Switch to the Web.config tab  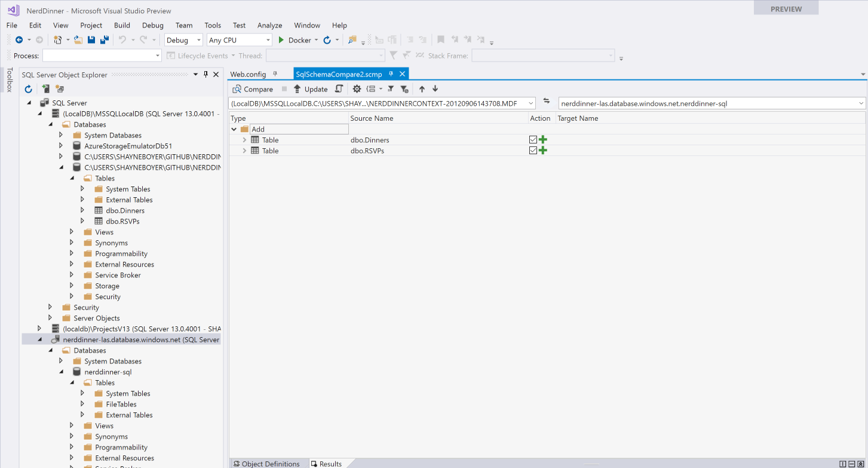coord(248,74)
